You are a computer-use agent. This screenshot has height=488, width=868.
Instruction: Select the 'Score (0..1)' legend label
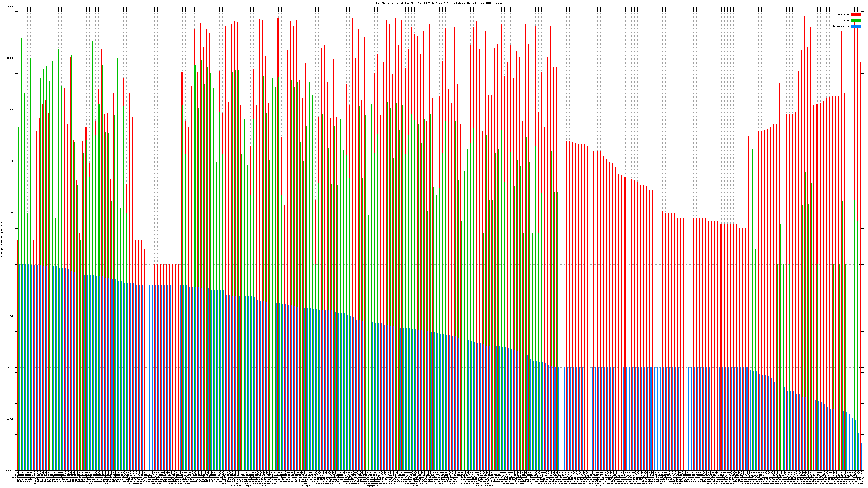(841, 26)
